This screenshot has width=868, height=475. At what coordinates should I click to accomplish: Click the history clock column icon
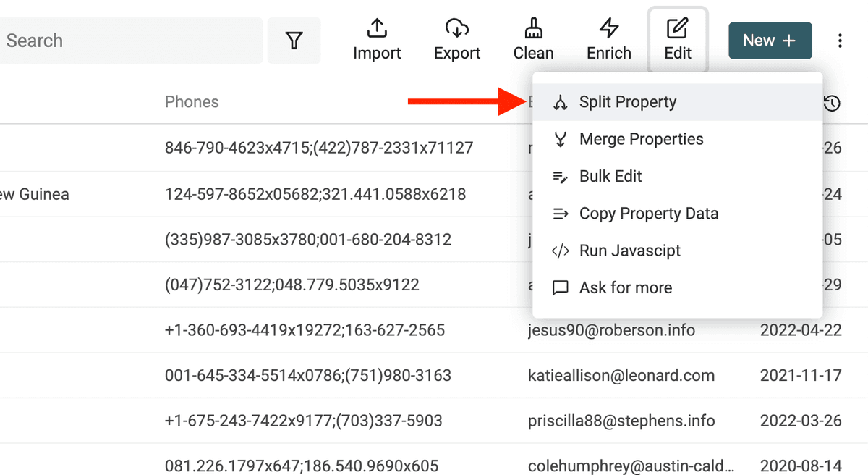pyautogui.click(x=832, y=104)
